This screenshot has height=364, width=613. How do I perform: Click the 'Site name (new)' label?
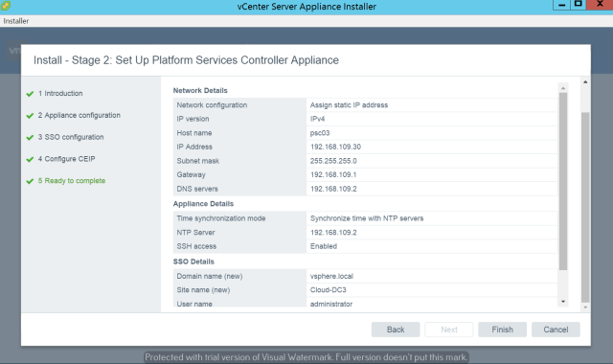[203, 290]
